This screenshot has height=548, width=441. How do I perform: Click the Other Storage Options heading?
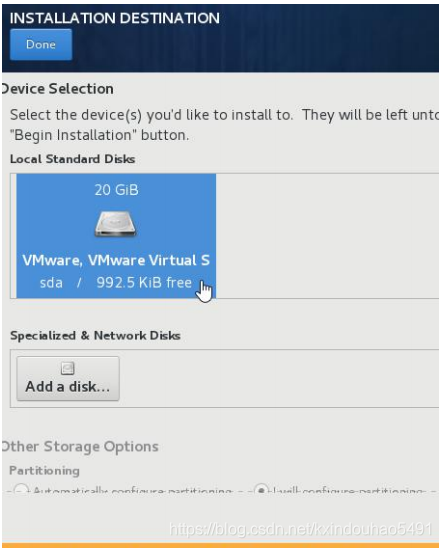click(80, 447)
